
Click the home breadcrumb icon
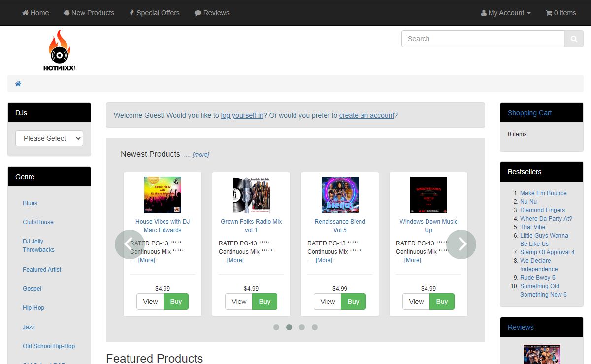point(18,84)
